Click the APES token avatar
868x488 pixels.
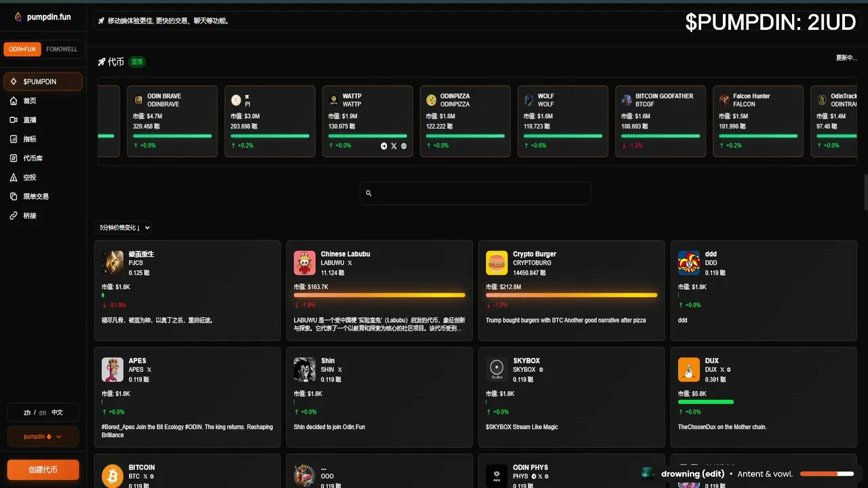point(113,369)
